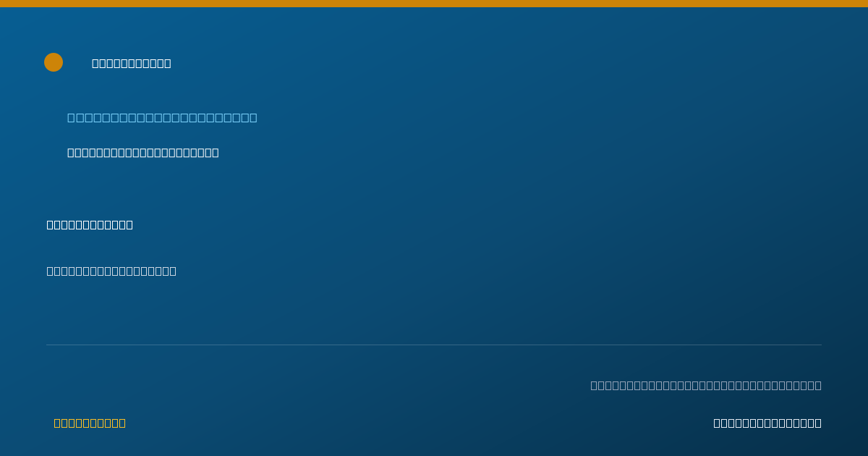
Task: Click the long gray text at bottom right
Action: [x=706, y=385]
